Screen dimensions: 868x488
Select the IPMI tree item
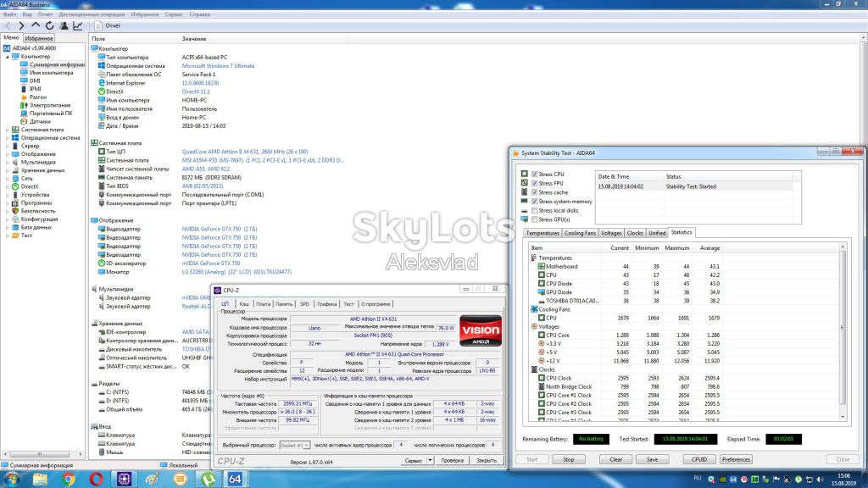pos(35,88)
